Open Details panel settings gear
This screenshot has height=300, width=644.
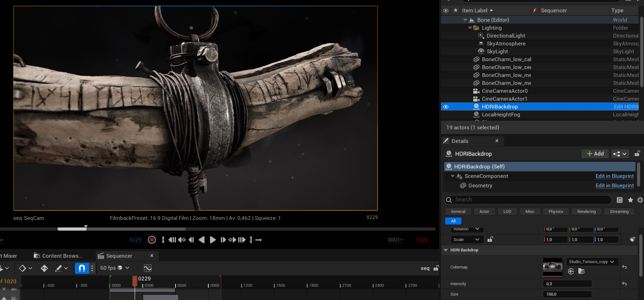[640, 200]
